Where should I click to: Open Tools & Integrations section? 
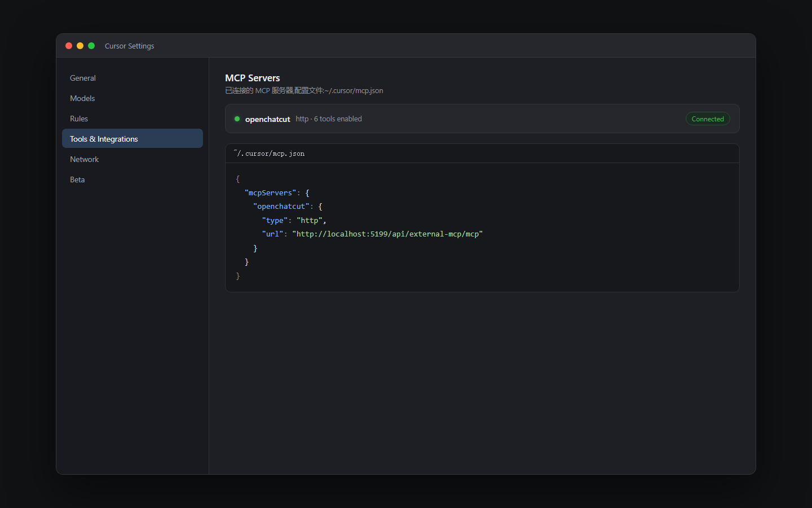[133, 139]
